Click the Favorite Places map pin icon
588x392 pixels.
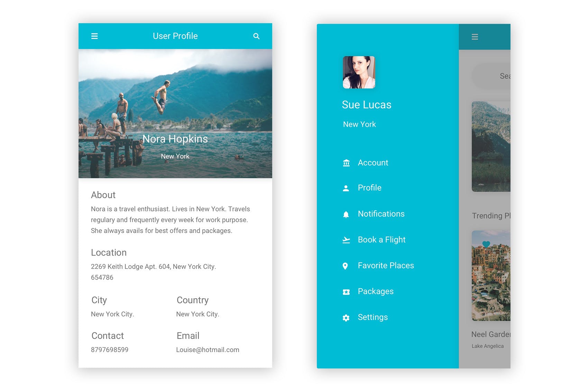pyautogui.click(x=346, y=265)
